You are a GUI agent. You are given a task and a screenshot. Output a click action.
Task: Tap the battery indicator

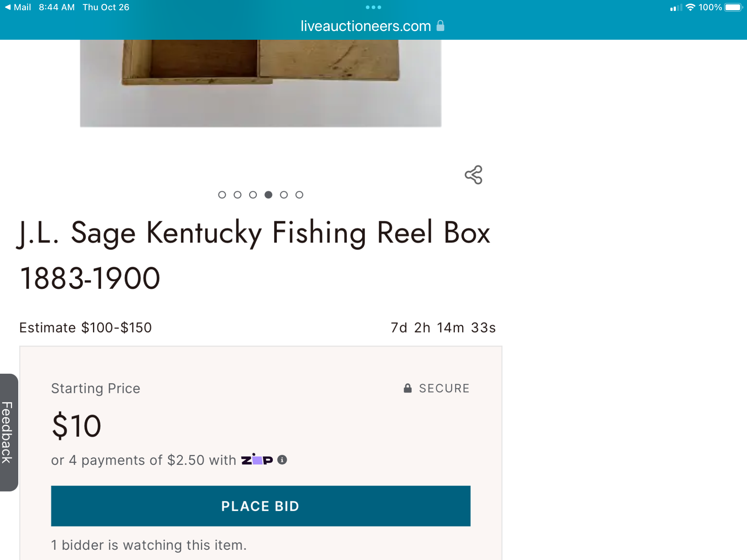tap(734, 7)
